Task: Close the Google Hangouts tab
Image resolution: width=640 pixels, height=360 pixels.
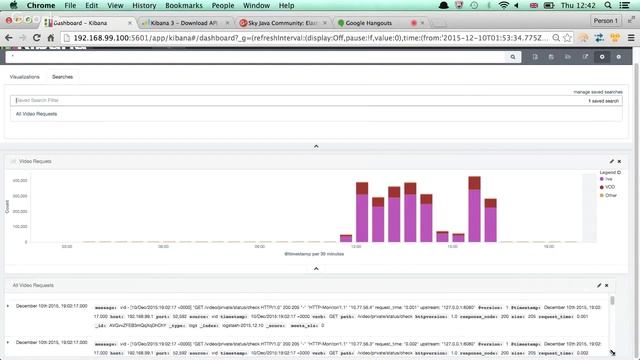Action: click(x=422, y=23)
